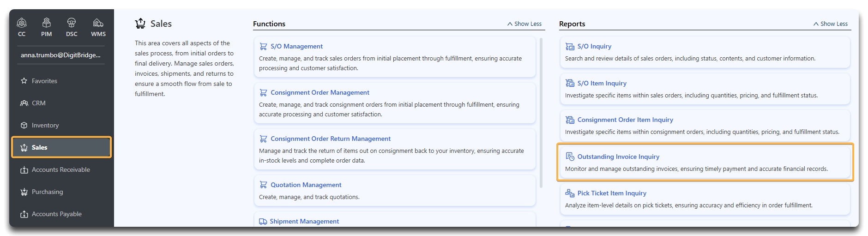868x236 pixels.
Task: Select Accounts Receivable in sidebar
Action: click(61, 169)
